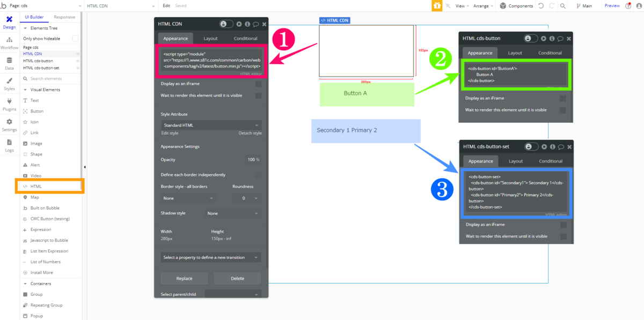This screenshot has width=644, height=320.
Task: Open the Settings section
Action: click(x=10, y=125)
